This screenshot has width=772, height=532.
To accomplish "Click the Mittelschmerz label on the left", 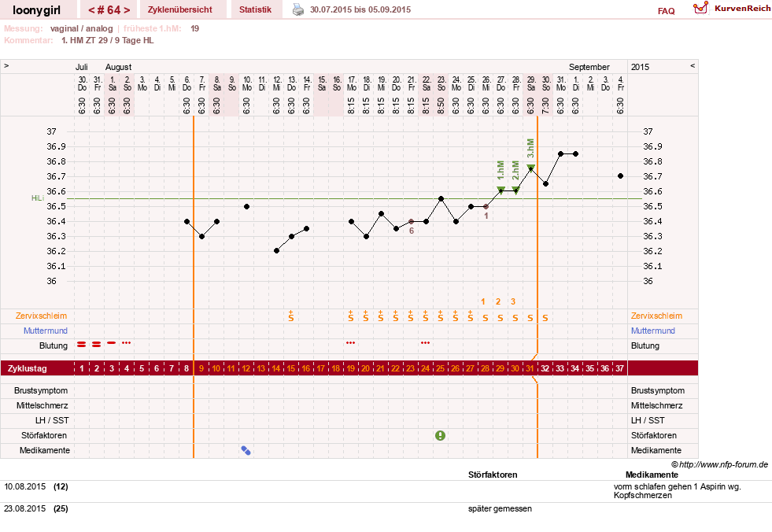I will (x=42, y=405).
